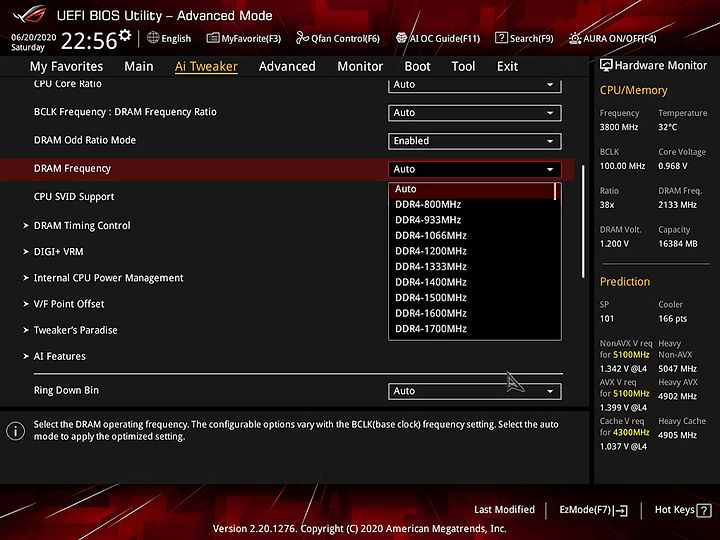This screenshot has width=720, height=540.
Task: Click the 16384 MB capacity value
Action: pos(678,244)
